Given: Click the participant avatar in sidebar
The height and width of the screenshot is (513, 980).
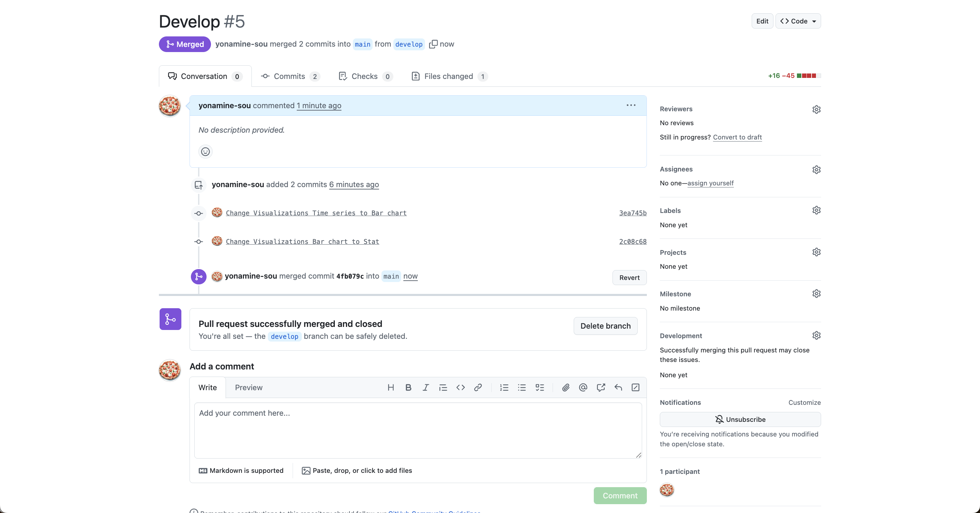Looking at the screenshot, I should [x=667, y=490].
